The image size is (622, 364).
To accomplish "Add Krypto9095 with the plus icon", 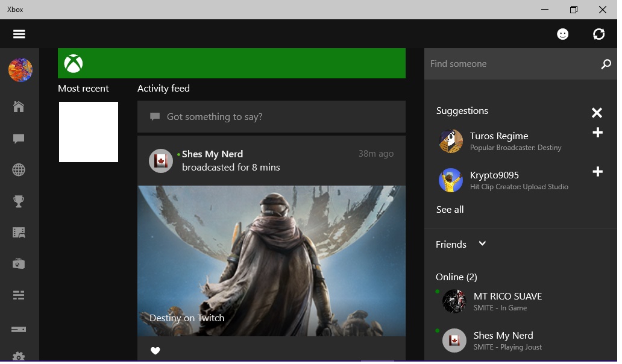I will pos(597,172).
